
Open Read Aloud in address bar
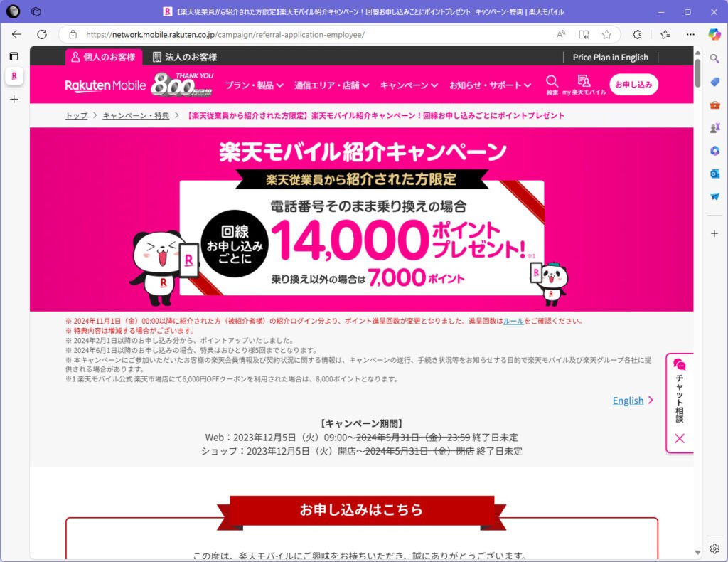(x=561, y=34)
